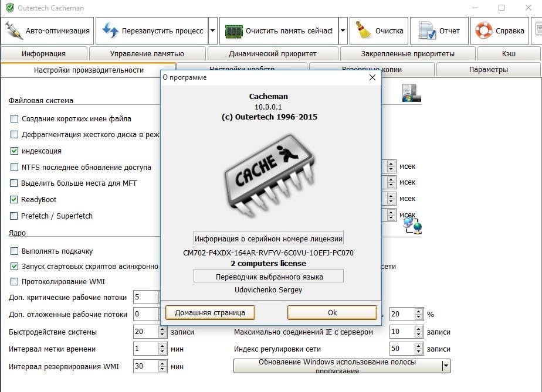Expand the Обновление Windows bandwidth dropdown
The width and height of the screenshot is (542, 392).
(x=446, y=366)
